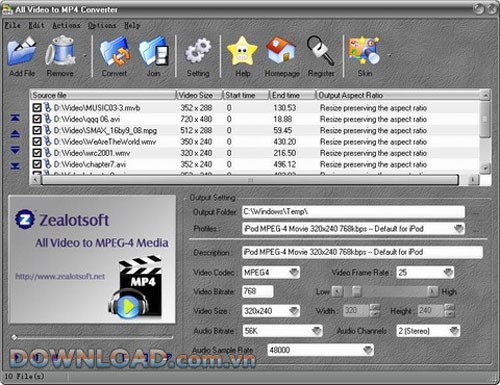Move selected file up one position
The width and height of the screenshot is (500, 385).
15,134
